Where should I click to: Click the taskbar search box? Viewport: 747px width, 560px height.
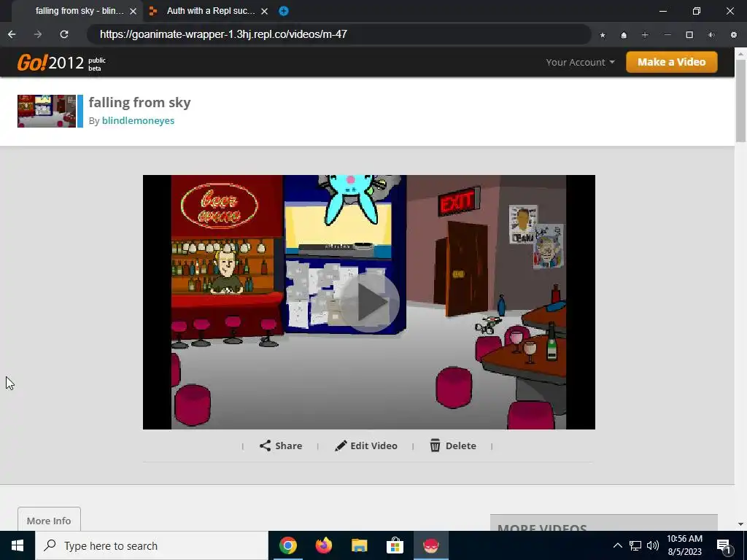click(x=152, y=545)
